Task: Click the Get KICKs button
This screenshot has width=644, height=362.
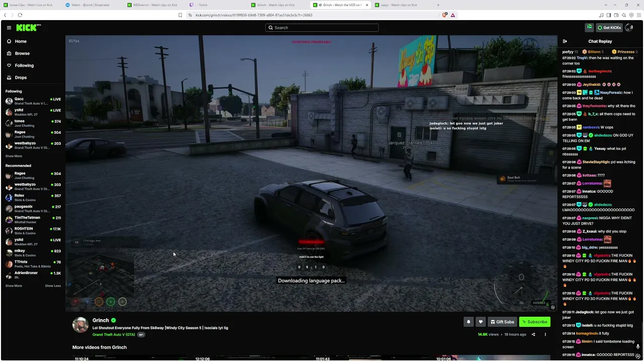Action: tap(609, 28)
